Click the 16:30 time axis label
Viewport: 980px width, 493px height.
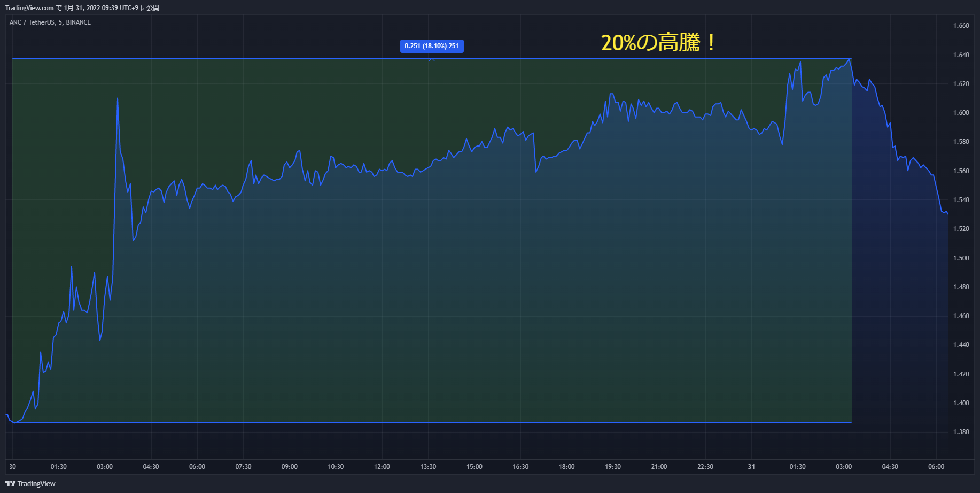tap(520, 467)
